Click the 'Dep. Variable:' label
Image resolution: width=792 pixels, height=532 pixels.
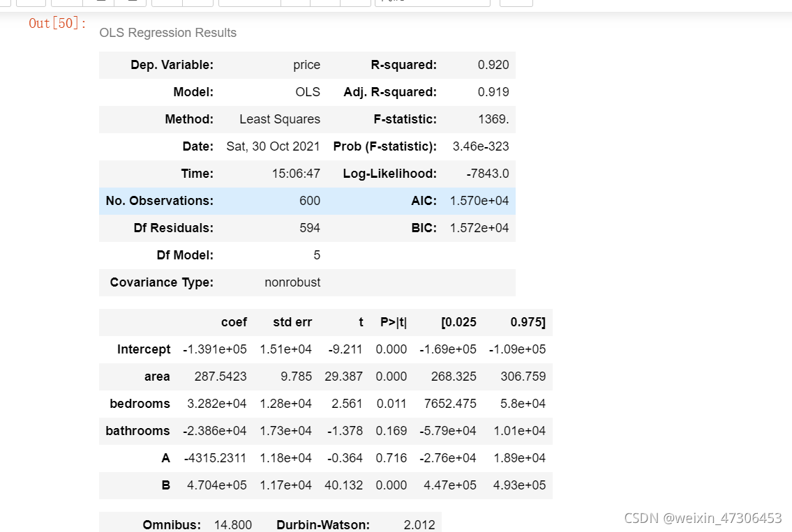point(172,65)
